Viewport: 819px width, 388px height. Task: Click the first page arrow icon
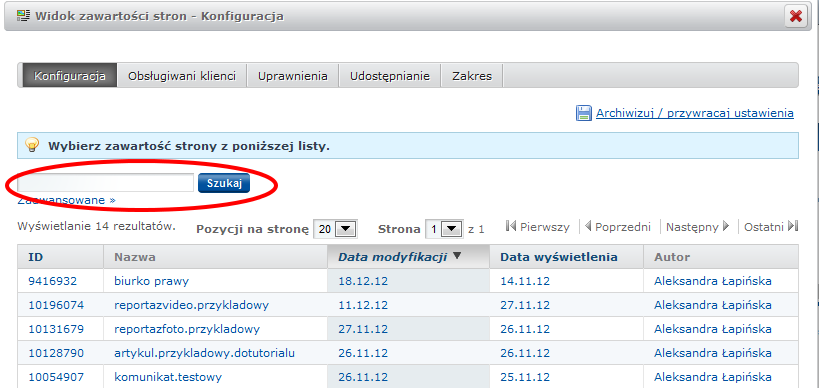(511, 227)
